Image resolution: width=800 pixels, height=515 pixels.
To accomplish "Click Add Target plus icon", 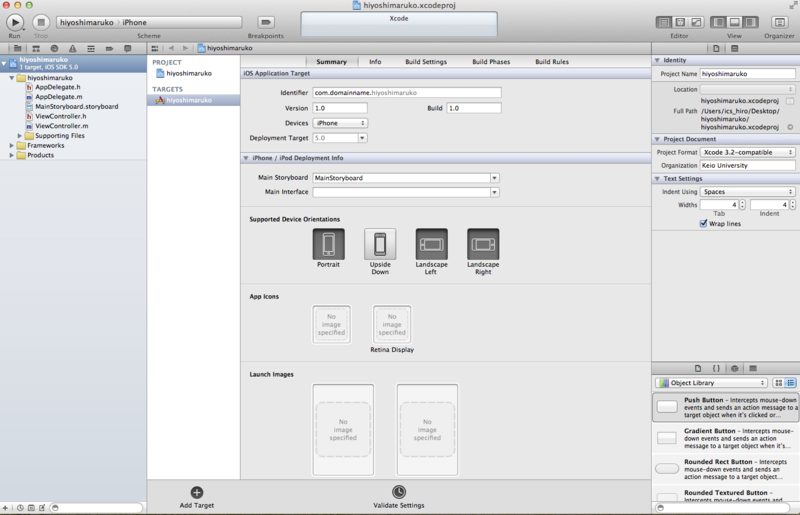I will [197, 493].
